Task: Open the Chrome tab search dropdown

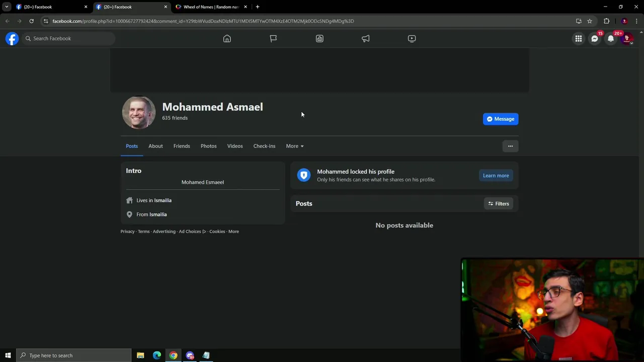Action: pos(7,7)
